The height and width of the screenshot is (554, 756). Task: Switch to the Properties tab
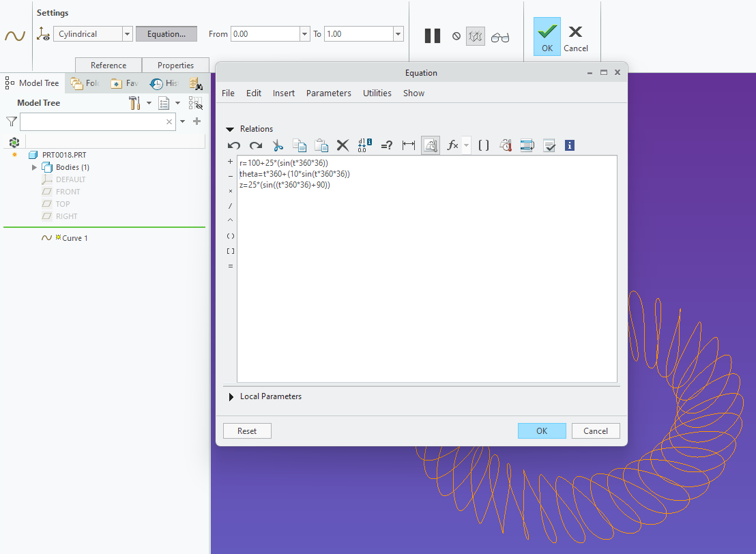[x=175, y=65]
